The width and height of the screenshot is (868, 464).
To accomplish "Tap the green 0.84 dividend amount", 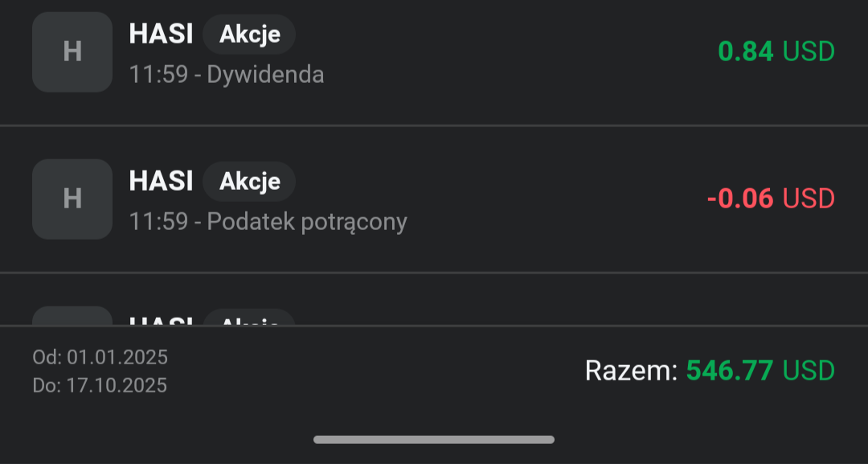I will click(x=745, y=51).
